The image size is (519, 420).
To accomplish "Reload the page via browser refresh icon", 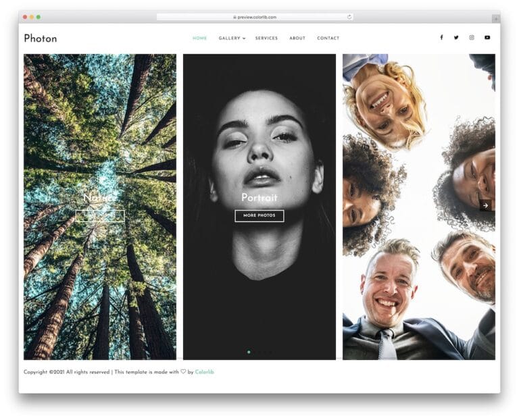I will coord(349,17).
